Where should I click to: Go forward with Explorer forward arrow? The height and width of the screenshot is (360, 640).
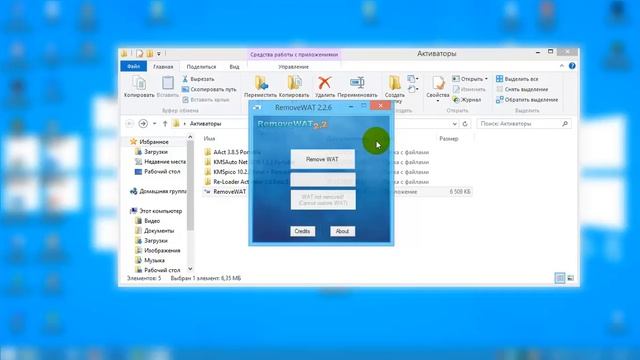click(143, 123)
